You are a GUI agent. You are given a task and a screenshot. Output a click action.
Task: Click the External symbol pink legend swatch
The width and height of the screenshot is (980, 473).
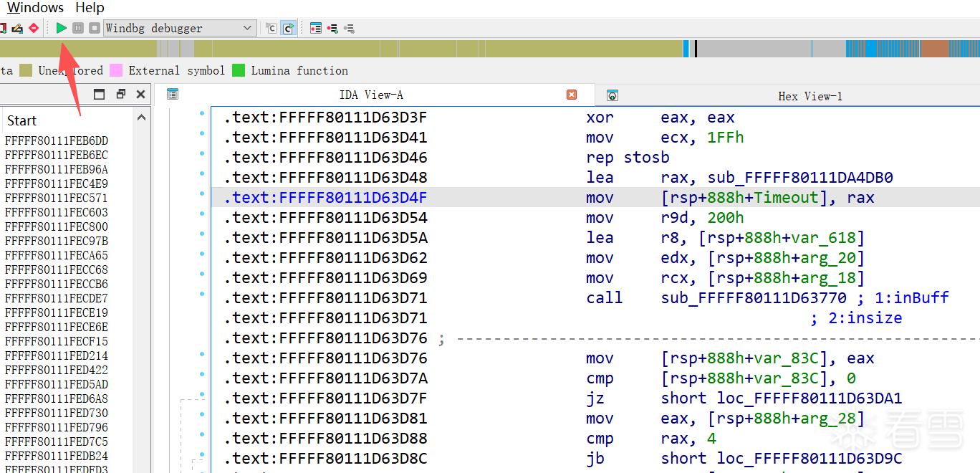pyautogui.click(x=116, y=70)
